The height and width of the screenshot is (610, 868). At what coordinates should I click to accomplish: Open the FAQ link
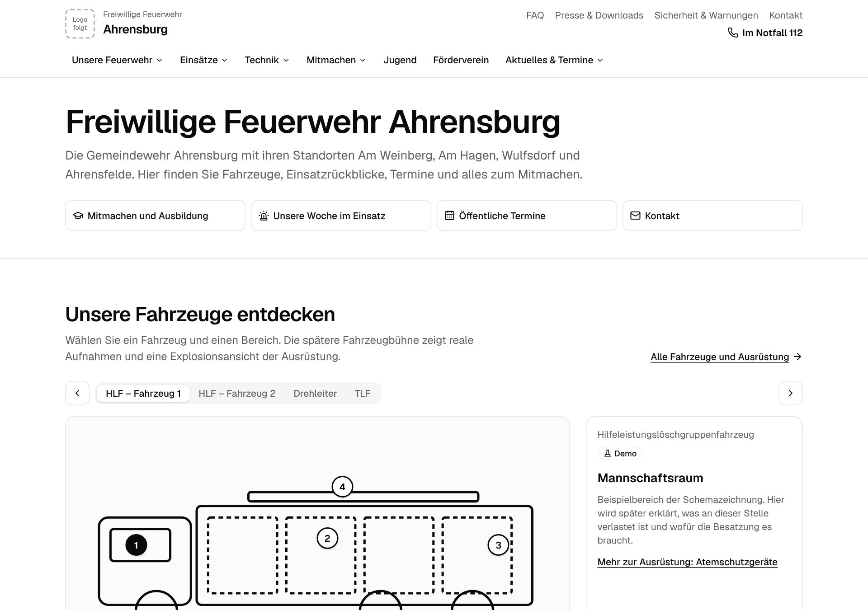535,15
